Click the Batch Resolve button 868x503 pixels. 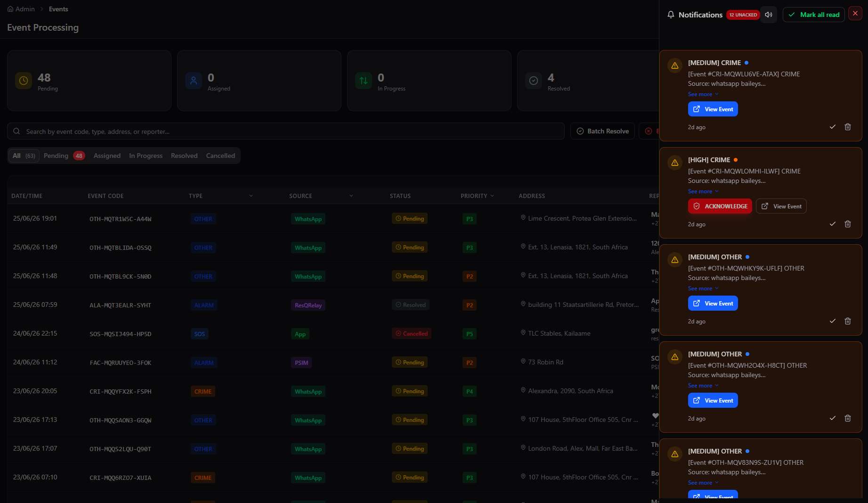(x=602, y=131)
